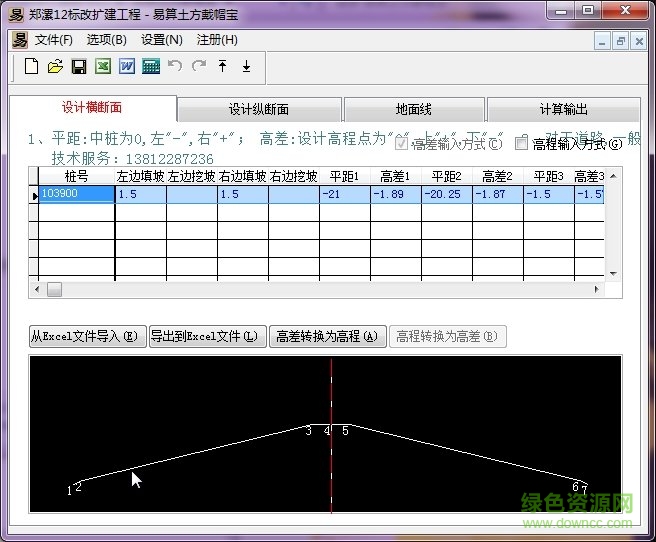Click 高差转换为高程 button

(327, 337)
